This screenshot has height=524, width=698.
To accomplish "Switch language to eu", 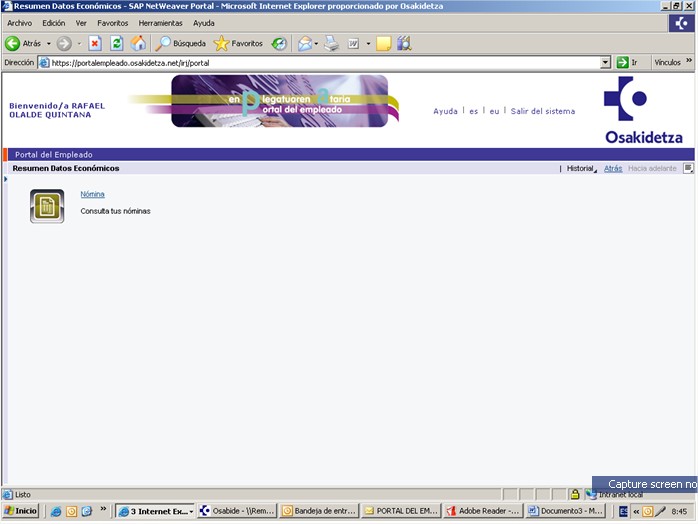I will 494,111.
